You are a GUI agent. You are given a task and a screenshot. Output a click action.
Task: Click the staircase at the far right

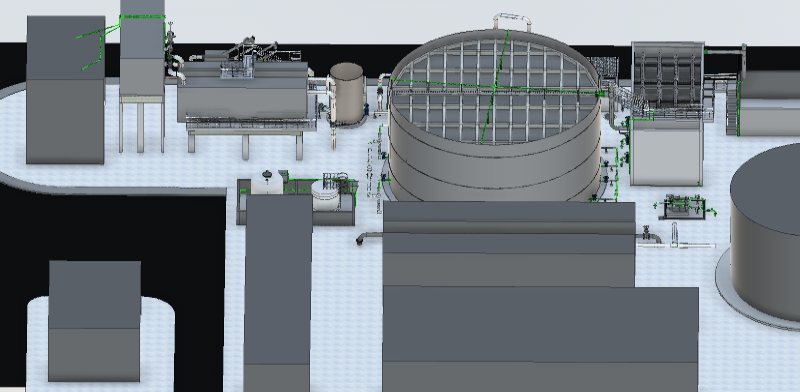[733, 109]
